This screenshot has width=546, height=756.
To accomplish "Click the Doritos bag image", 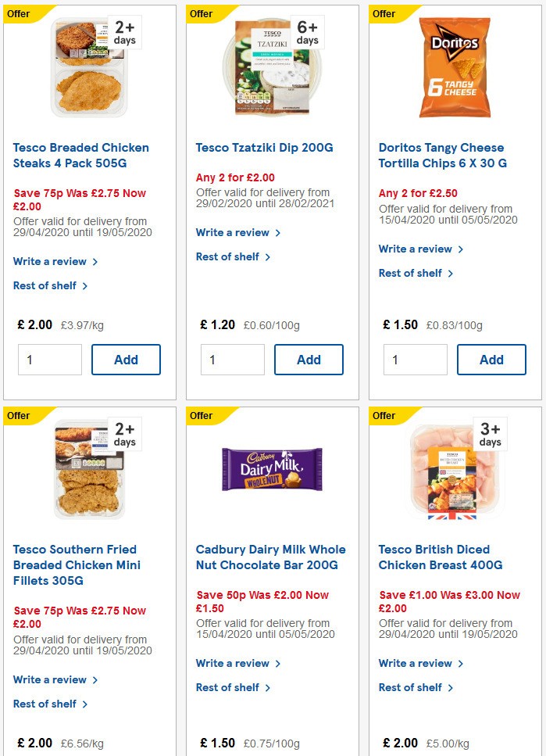I will pos(454,66).
